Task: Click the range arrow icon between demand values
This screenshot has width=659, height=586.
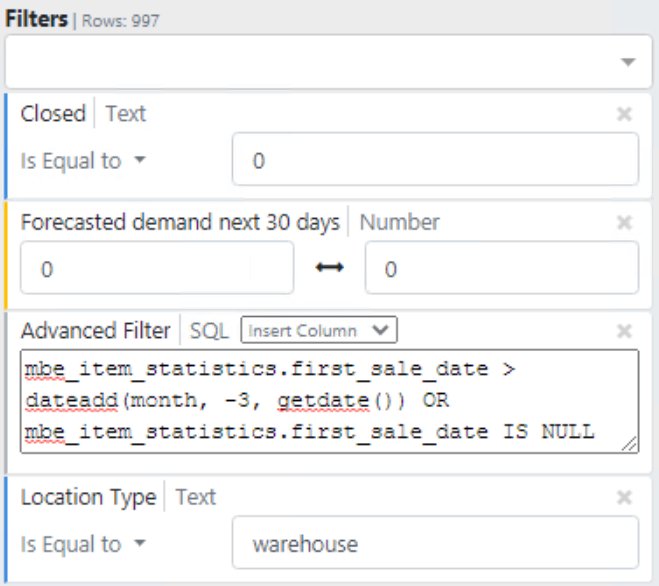Action: click(329, 269)
